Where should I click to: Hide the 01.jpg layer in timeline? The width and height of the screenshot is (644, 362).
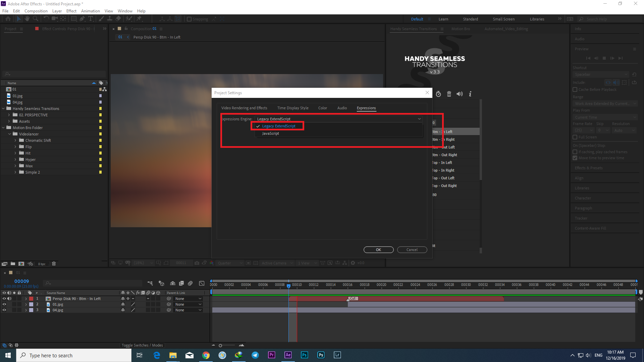pos(4,304)
